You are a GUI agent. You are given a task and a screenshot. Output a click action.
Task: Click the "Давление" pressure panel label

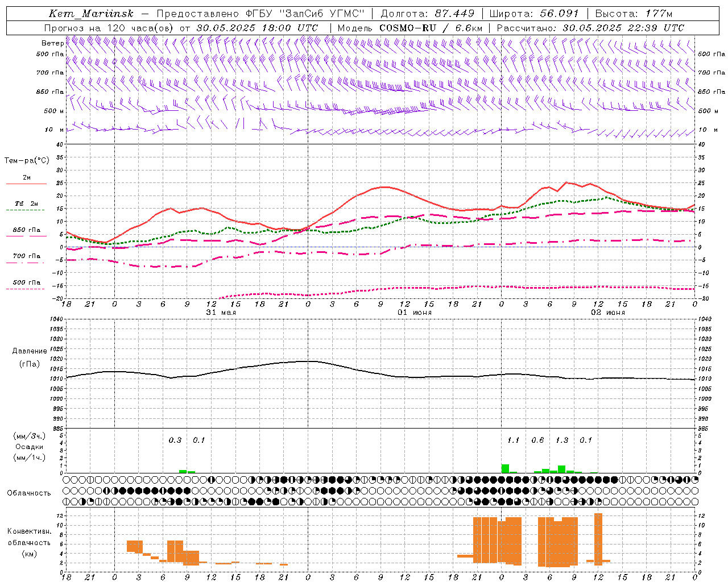[x=30, y=351]
